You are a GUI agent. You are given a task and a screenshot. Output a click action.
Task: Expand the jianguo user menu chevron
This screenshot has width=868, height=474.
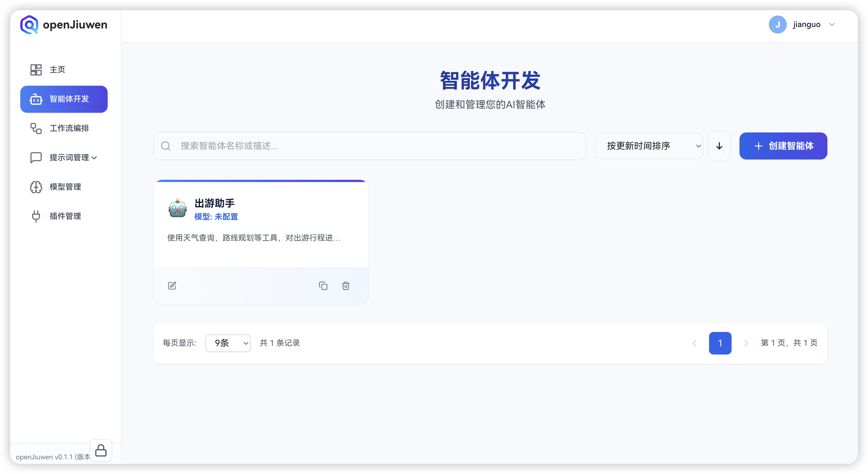(832, 25)
